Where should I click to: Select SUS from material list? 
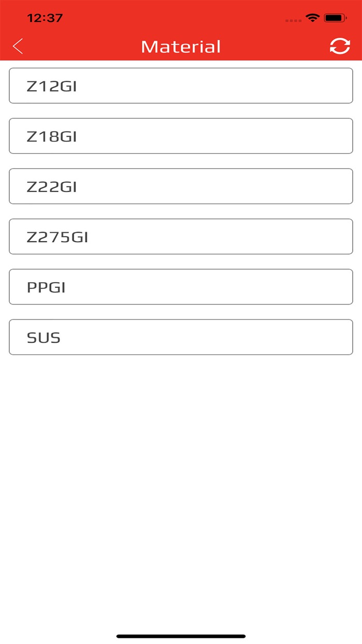pos(181,337)
